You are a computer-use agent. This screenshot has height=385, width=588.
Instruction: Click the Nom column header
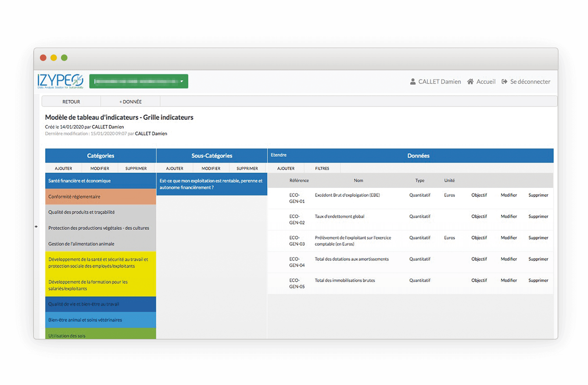359,180
